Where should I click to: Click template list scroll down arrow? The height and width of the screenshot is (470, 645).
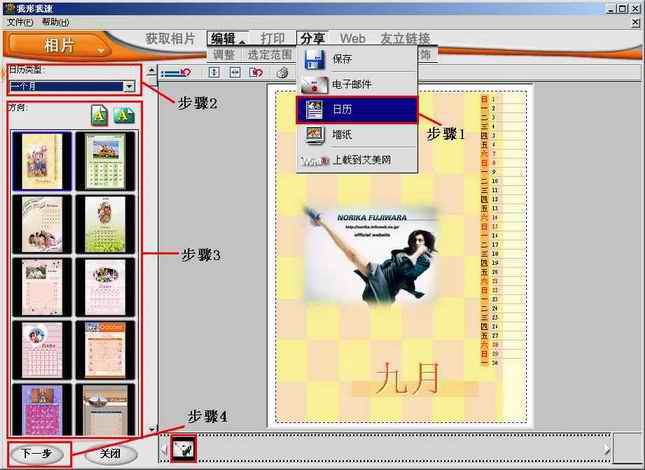tap(151, 429)
